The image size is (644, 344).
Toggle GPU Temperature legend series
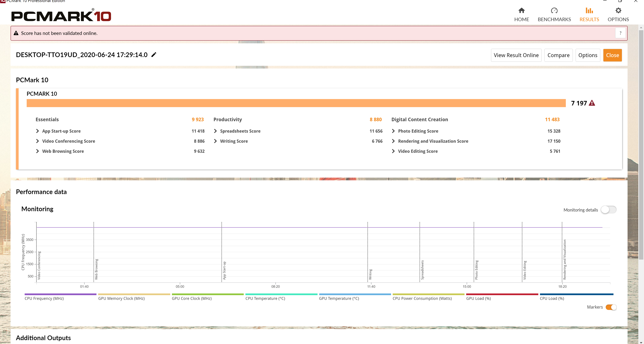coord(355,297)
